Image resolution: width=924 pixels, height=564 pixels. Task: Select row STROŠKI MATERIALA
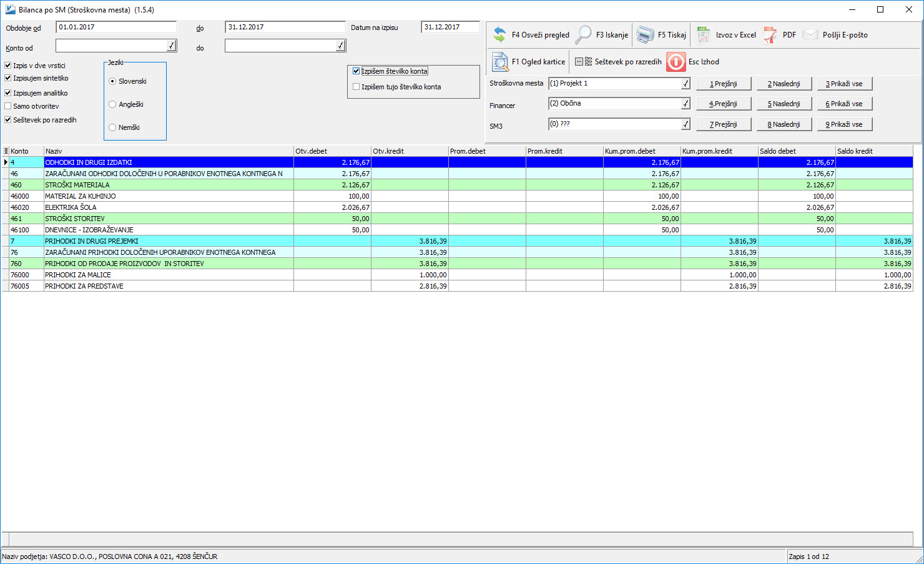coord(457,185)
